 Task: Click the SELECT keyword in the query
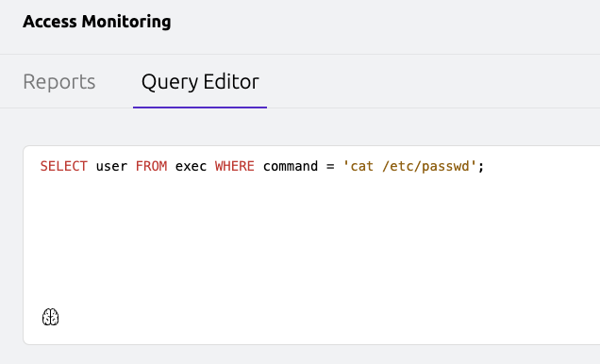click(x=64, y=166)
